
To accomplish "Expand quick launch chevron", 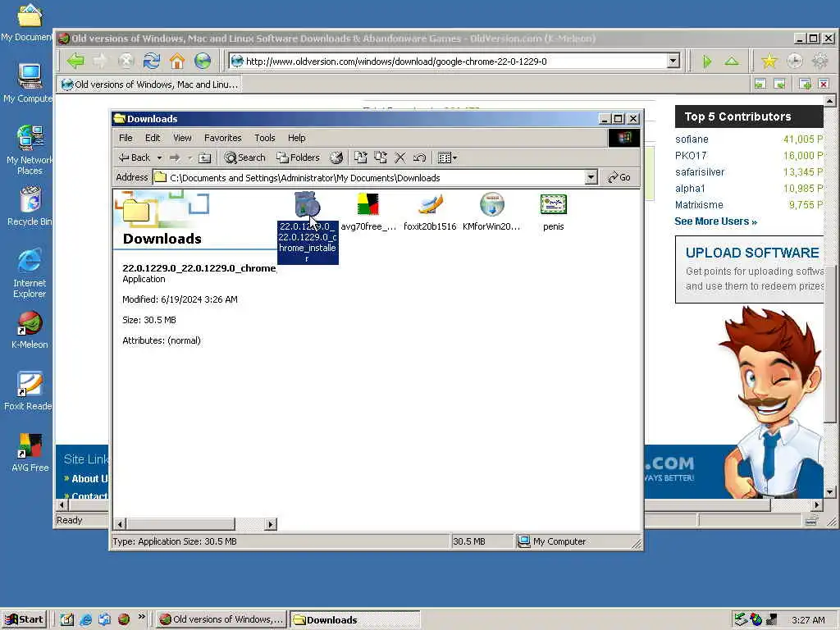I will click(141, 617).
